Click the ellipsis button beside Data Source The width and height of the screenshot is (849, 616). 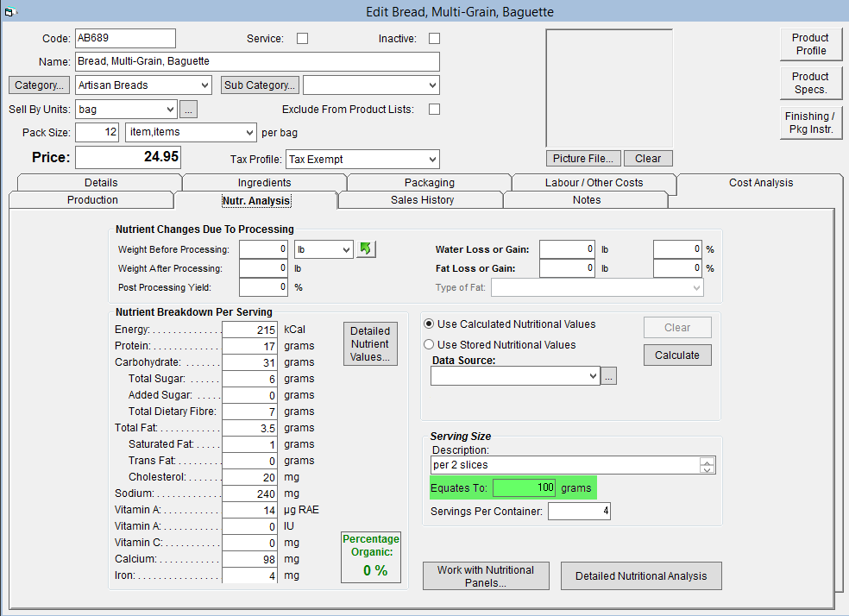tap(608, 375)
